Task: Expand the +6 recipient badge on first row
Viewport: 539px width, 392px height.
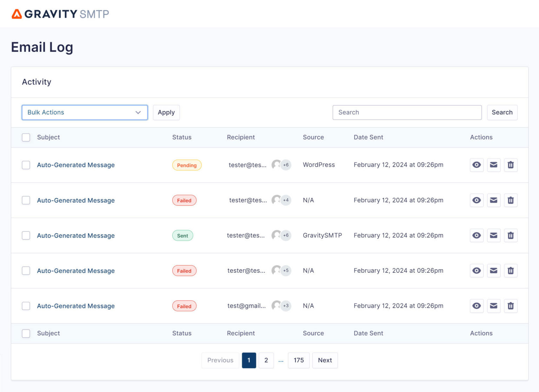Action: click(x=285, y=165)
